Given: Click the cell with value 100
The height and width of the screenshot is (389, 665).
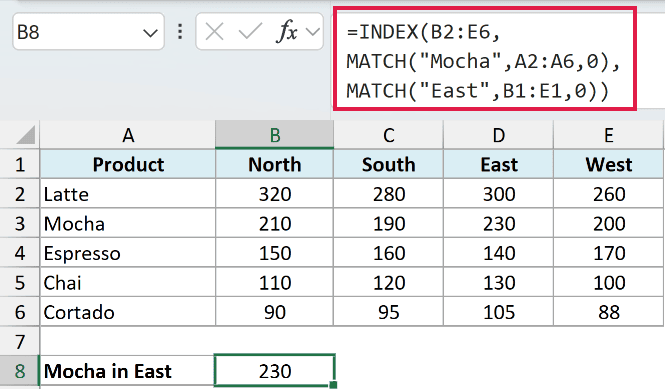Looking at the screenshot, I should 608,283.
